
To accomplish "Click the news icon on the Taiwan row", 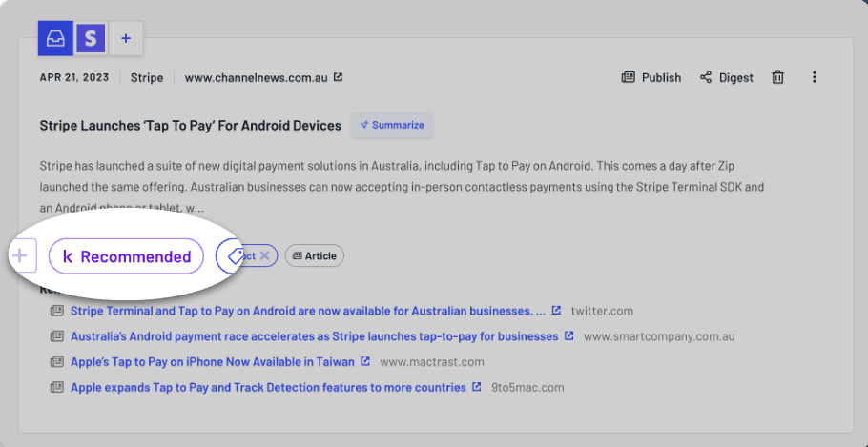I will [x=57, y=362].
